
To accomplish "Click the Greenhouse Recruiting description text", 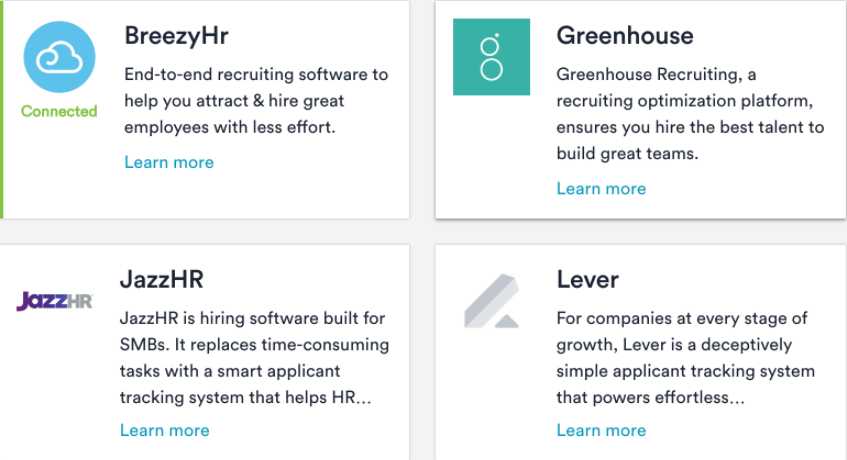I will 690,113.
